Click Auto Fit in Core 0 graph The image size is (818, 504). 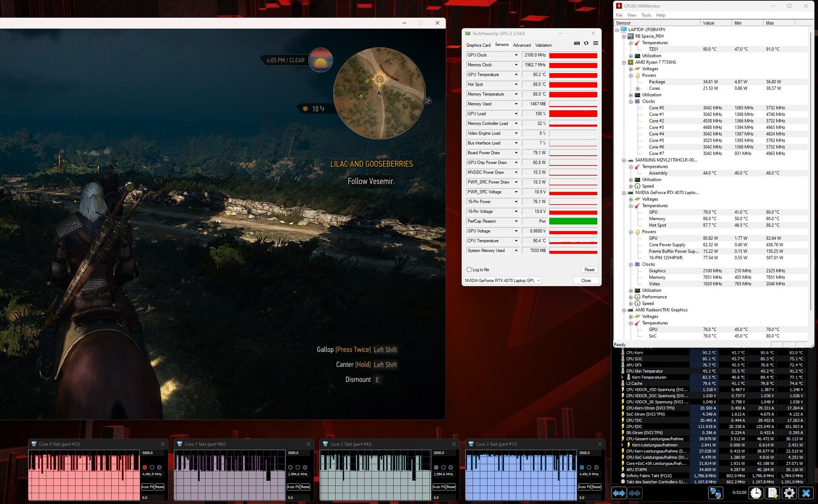coord(147,487)
